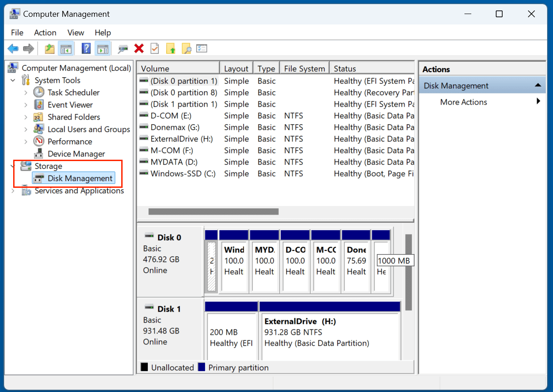Collapse the System Tools node

coord(13,80)
